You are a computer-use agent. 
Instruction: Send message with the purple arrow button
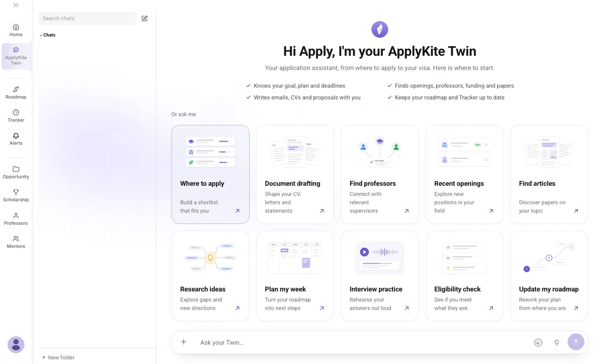coord(576,342)
